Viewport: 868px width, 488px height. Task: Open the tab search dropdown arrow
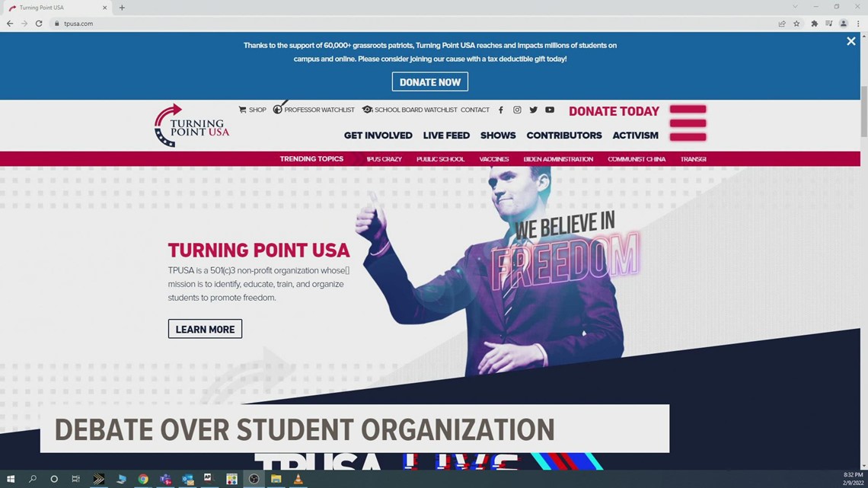click(795, 7)
